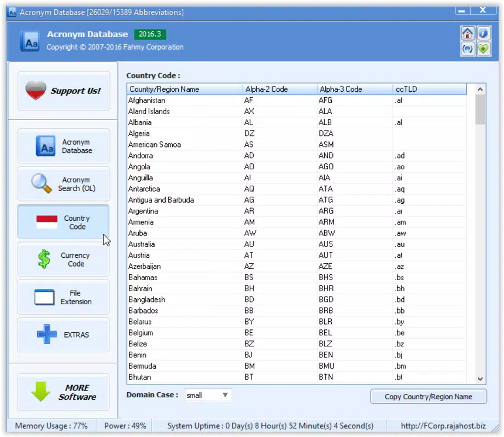Select the Bermuda row
Viewport: 504px width, 437px height.
click(297, 366)
